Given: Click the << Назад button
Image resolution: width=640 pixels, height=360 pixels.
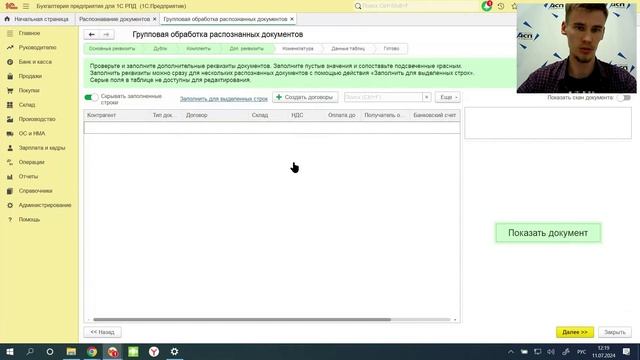Looking at the screenshot, I should click(x=102, y=332).
